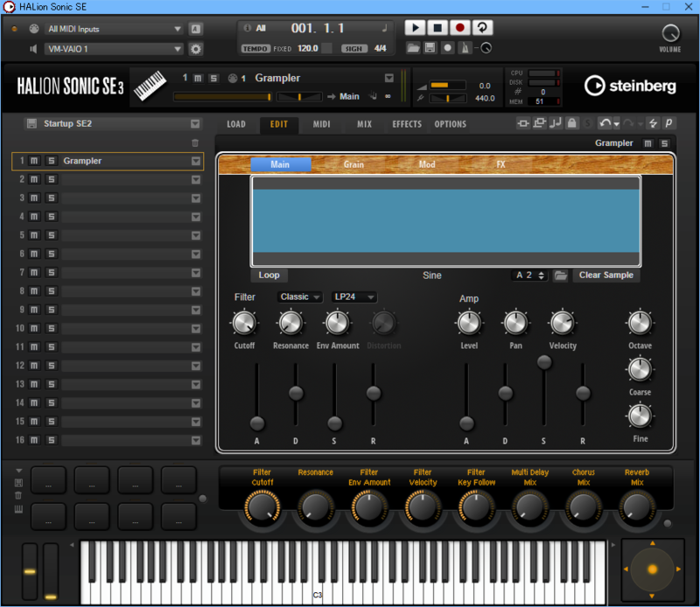Open the Classic filter type dropdown
This screenshot has height=607, width=700.
[299, 297]
